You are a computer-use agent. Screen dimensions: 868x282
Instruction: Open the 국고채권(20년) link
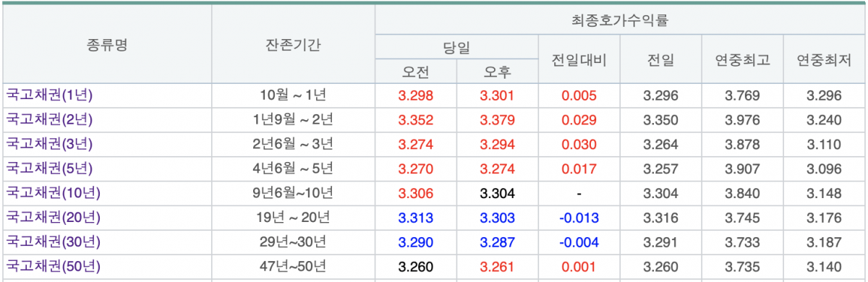coord(54,218)
